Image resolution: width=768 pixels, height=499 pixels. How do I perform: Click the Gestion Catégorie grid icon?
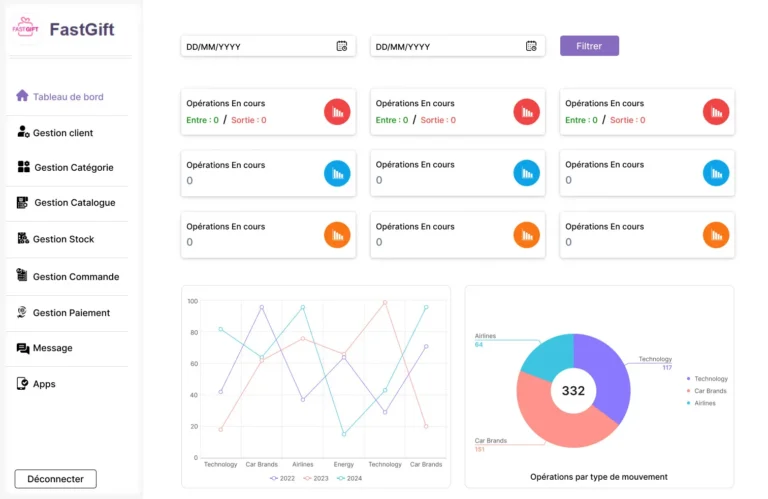[x=24, y=166]
